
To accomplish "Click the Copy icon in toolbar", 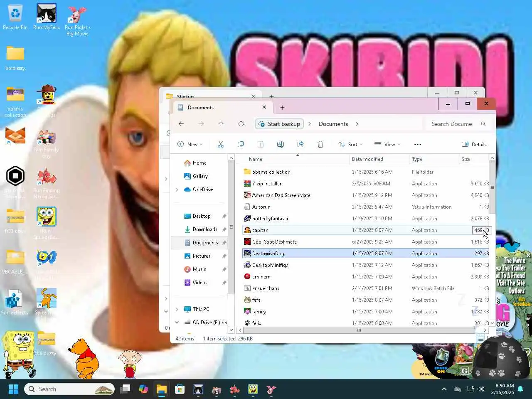I will point(241,144).
